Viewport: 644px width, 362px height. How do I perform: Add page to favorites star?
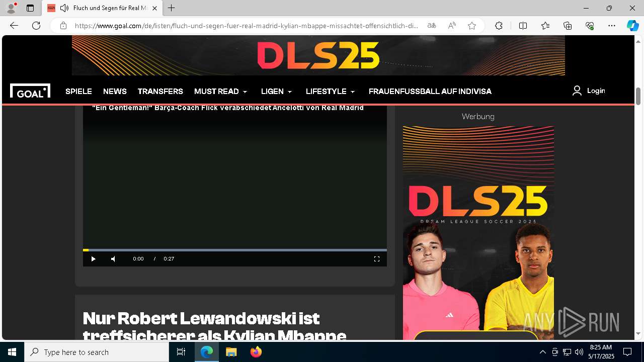point(472,26)
